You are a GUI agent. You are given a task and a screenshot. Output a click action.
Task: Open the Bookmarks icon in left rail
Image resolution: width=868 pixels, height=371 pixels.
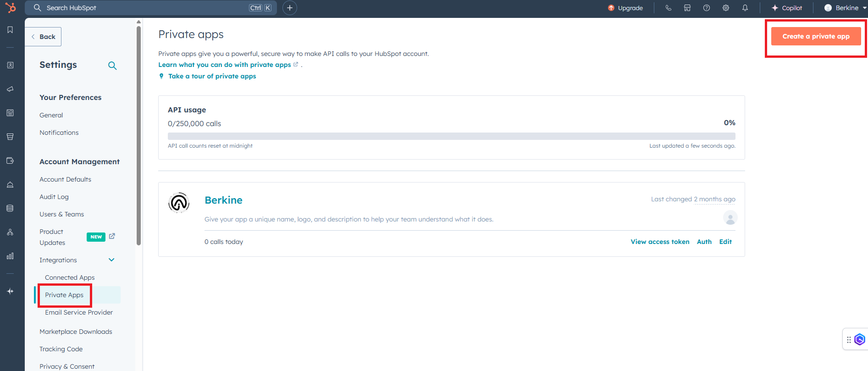pyautogui.click(x=10, y=30)
